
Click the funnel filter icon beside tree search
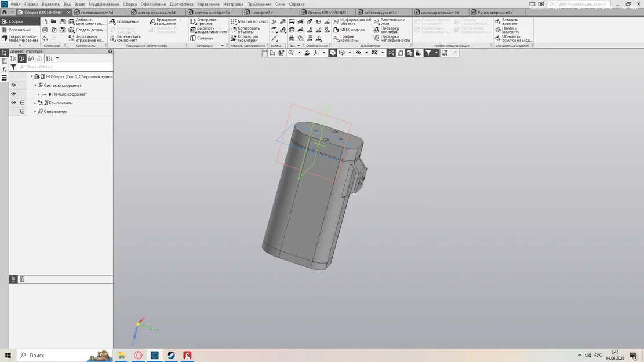point(13,67)
